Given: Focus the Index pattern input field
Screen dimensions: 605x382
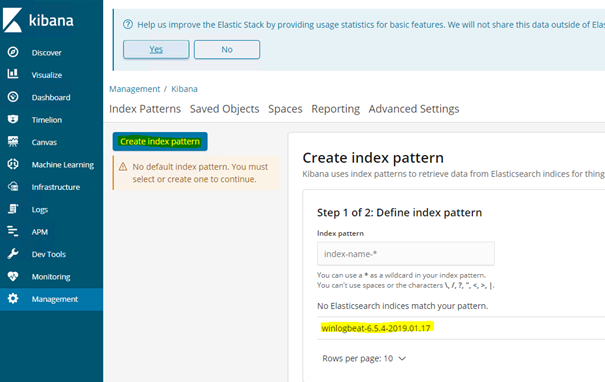Looking at the screenshot, I should pyautogui.click(x=406, y=254).
